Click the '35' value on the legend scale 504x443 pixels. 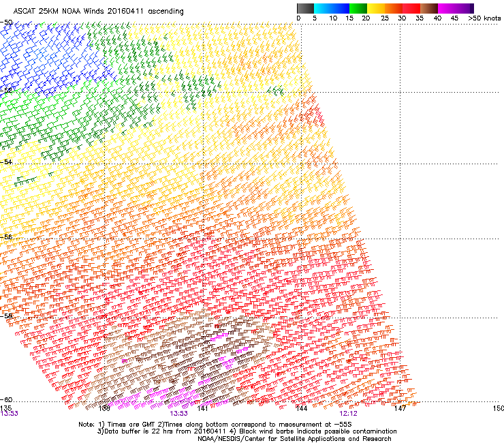click(420, 18)
